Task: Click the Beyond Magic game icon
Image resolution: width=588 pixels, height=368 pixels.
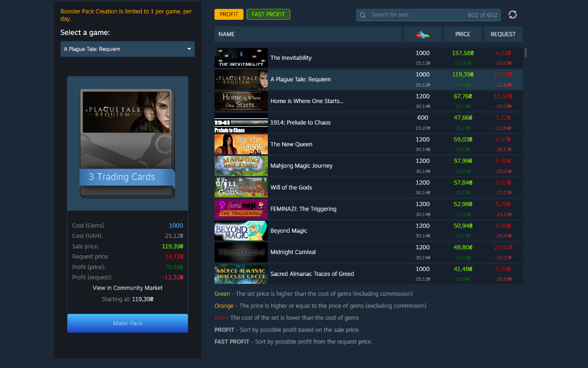Action: (241, 230)
